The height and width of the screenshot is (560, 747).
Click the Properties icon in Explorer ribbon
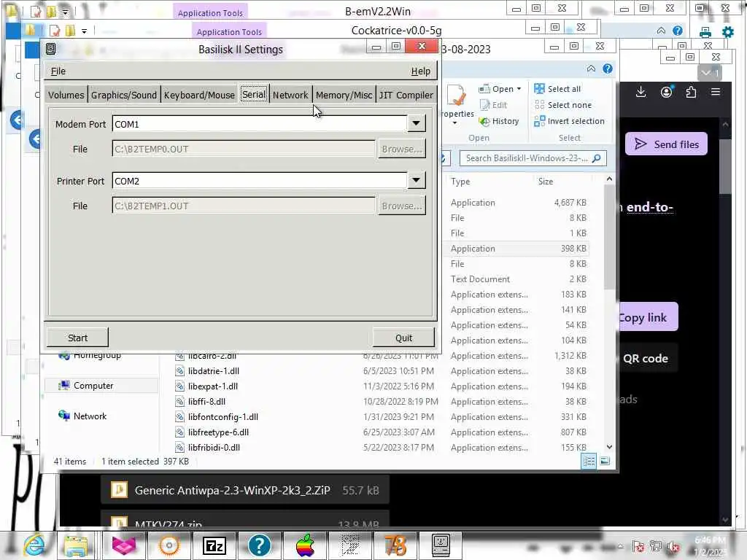[x=457, y=96]
